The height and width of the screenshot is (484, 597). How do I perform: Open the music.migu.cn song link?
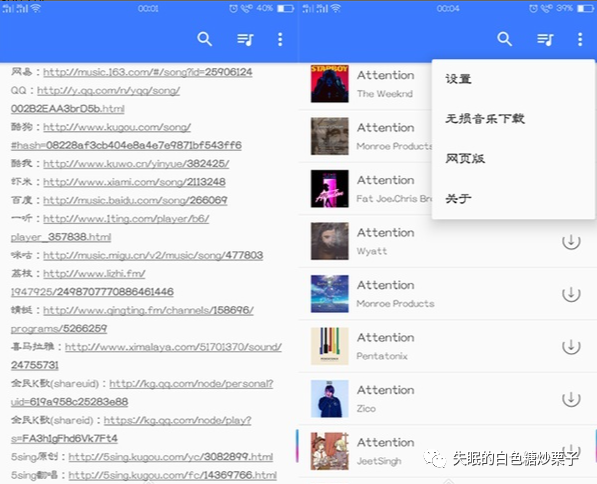click(x=153, y=255)
